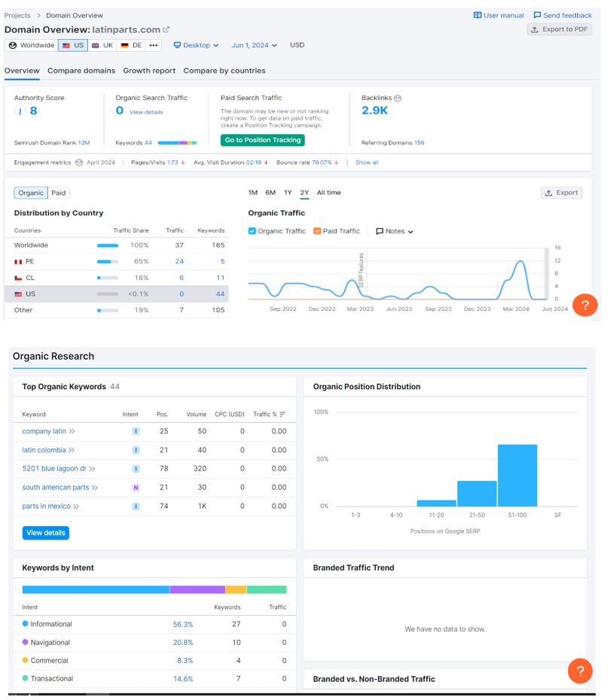The image size is (613, 700).
Task: Click the Backlinks info icon
Action: (398, 98)
